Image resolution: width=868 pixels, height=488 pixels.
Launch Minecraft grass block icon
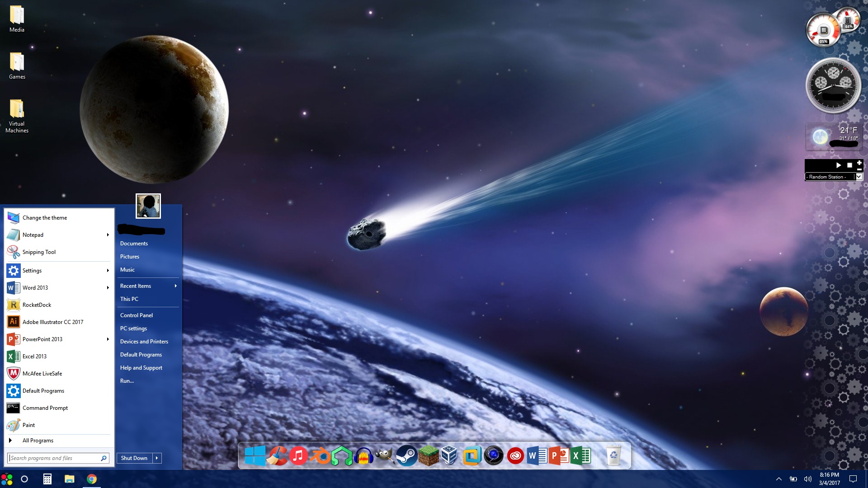coord(428,456)
